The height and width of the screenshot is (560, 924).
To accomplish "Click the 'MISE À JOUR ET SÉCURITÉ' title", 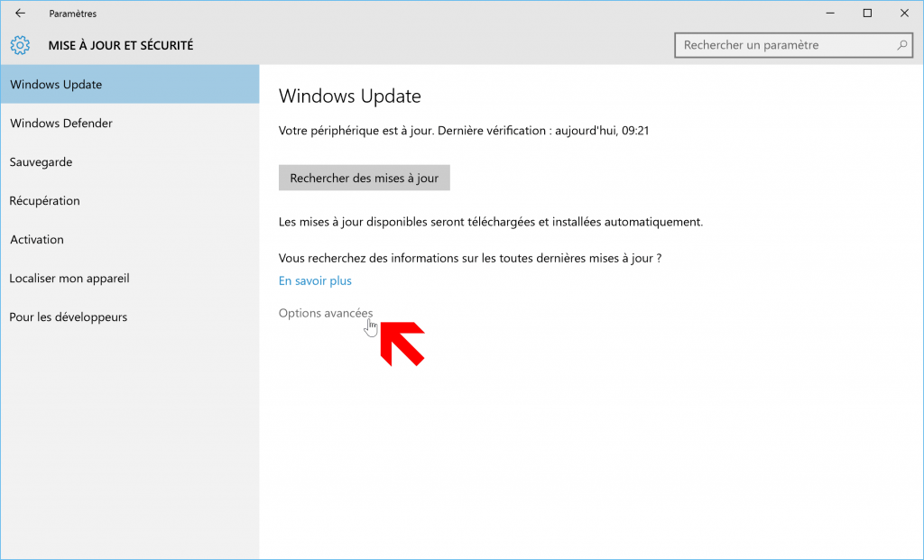I will click(121, 45).
